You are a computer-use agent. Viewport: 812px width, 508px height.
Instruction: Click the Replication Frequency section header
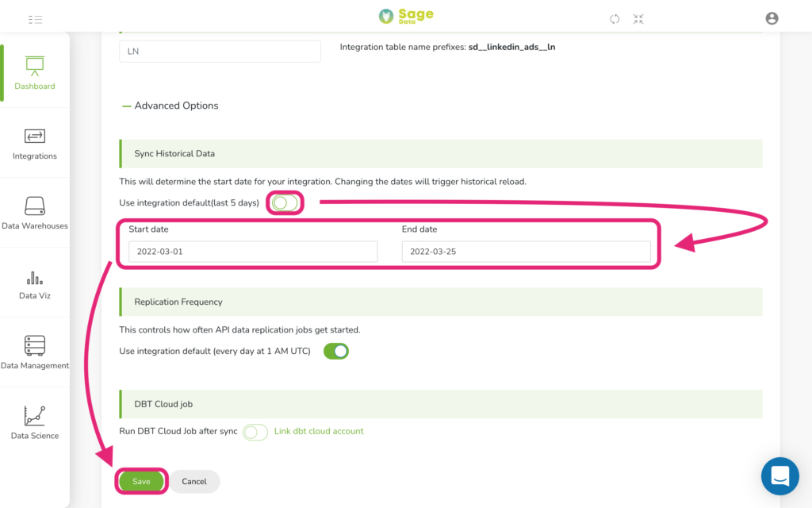pyautogui.click(x=441, y=302)
